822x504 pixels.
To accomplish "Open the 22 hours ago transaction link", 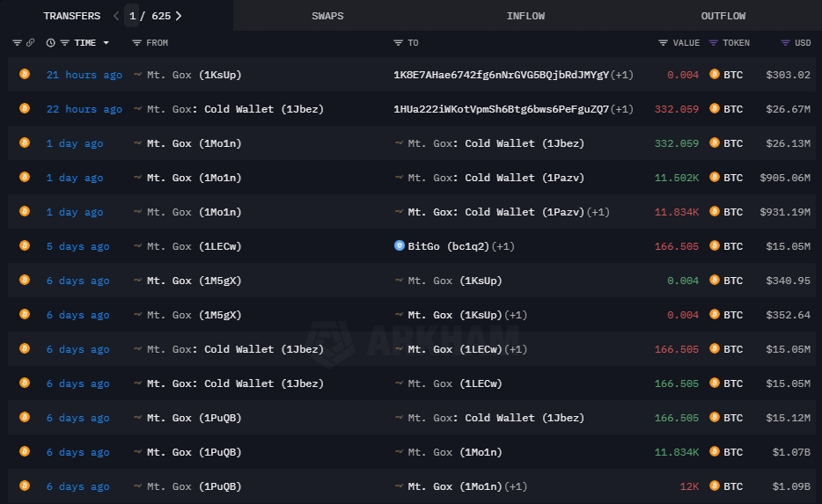I will pos(84,109).
